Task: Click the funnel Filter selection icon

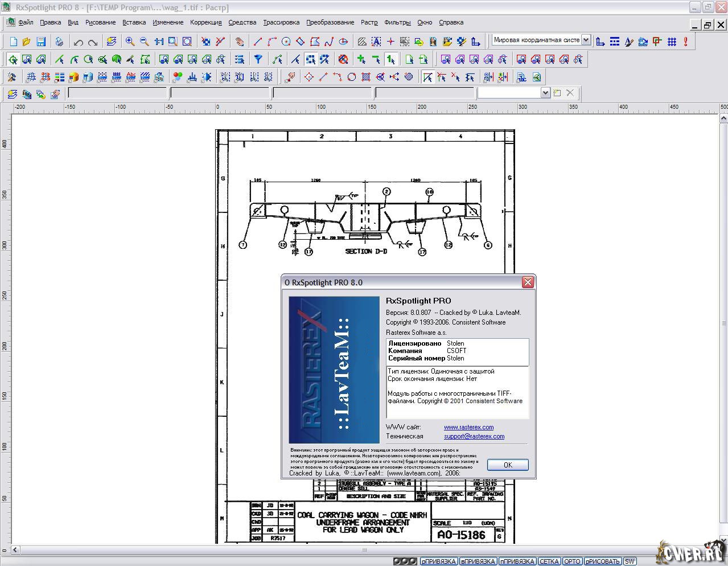Action: point(258,59)
